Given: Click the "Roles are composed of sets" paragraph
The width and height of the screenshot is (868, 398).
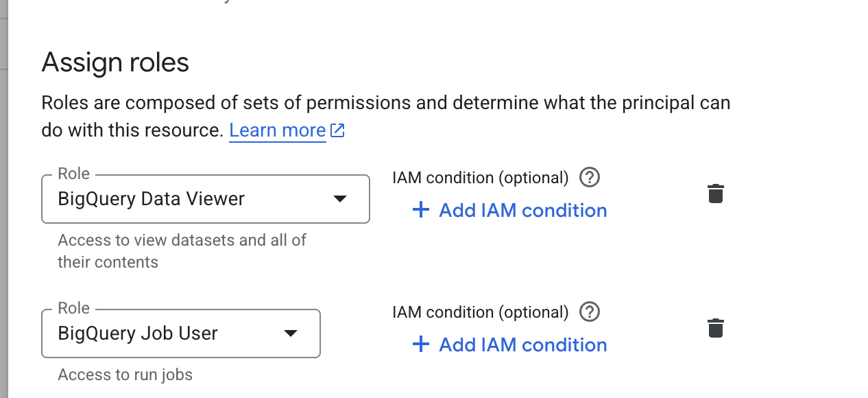Looking at the screenshot, I should tap(385, 104).
